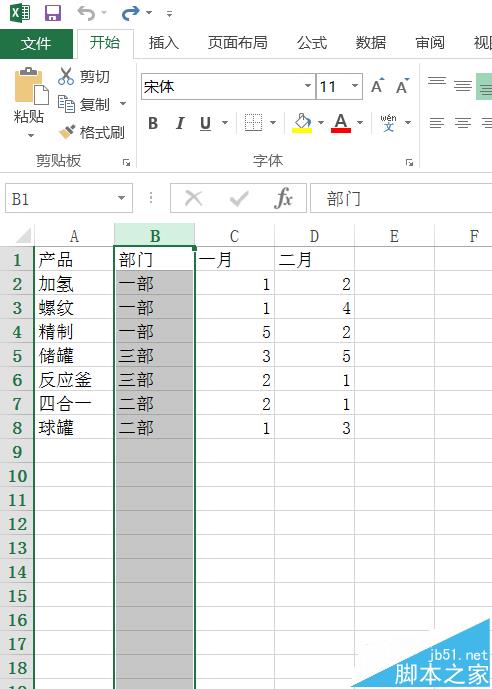Click the top align icon
The height and width of the screenshot is (689, 492).
[437, 83]
